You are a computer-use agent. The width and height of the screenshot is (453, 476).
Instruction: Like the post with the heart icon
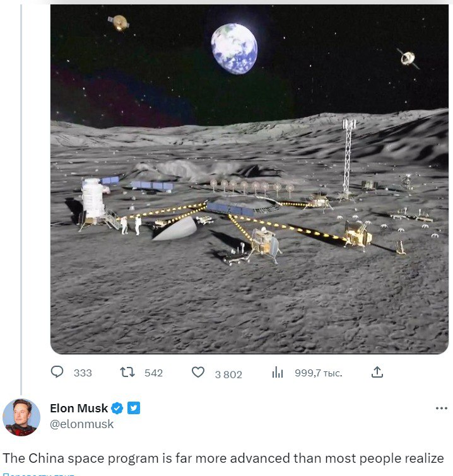point(198,372)
